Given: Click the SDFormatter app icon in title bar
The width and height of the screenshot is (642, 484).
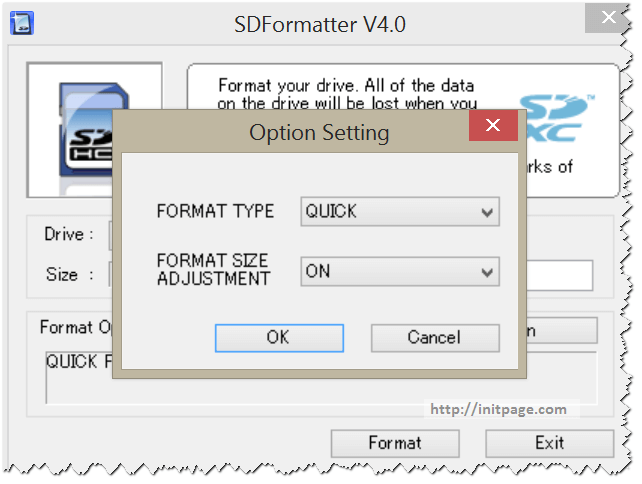Looking at the screenshot, I should point(22,23).
